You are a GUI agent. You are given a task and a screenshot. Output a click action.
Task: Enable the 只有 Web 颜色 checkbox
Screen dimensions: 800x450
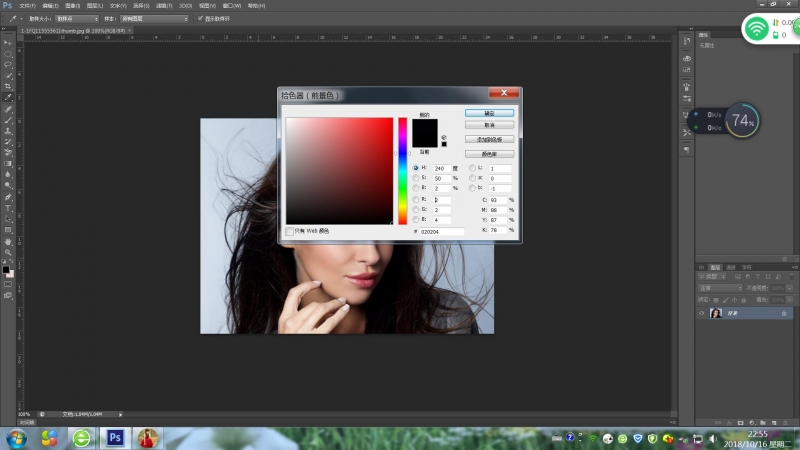click(291, 231)
